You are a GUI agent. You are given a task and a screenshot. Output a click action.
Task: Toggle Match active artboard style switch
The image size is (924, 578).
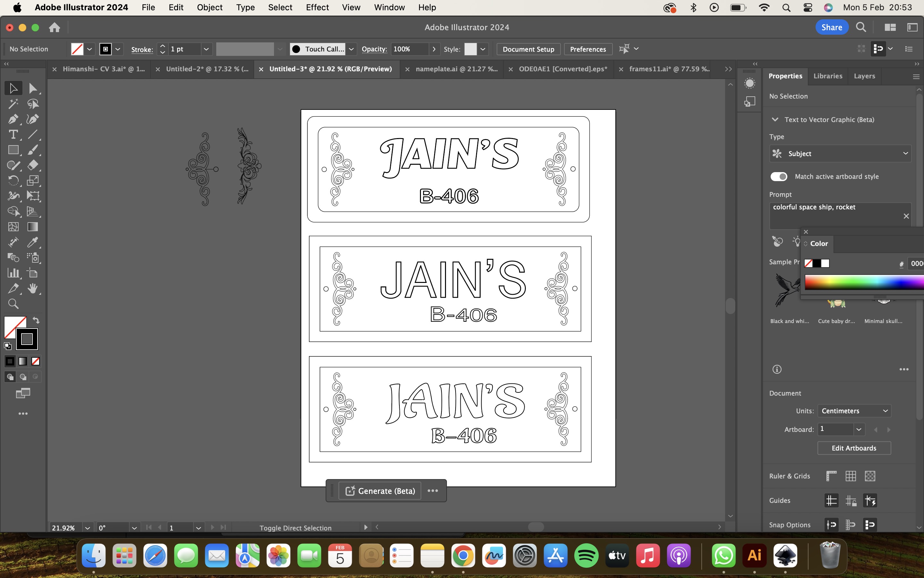779,177
